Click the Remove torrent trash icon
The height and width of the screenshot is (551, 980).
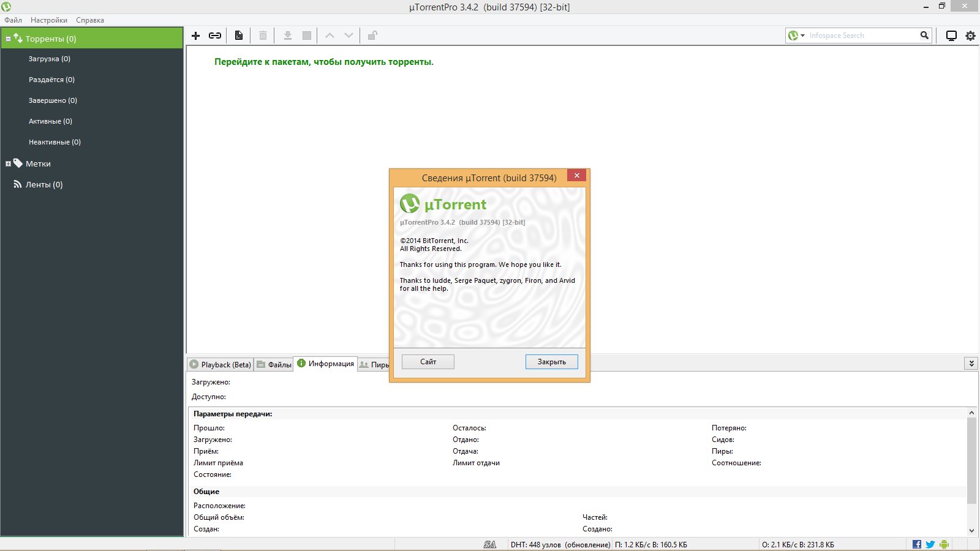click(263, 36)
